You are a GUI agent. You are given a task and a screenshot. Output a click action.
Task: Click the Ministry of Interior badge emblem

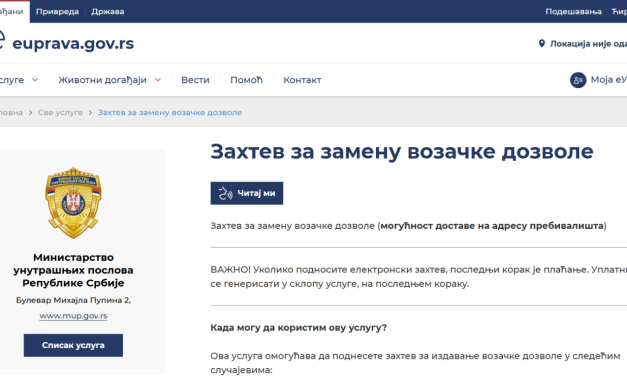coord(73,203)
